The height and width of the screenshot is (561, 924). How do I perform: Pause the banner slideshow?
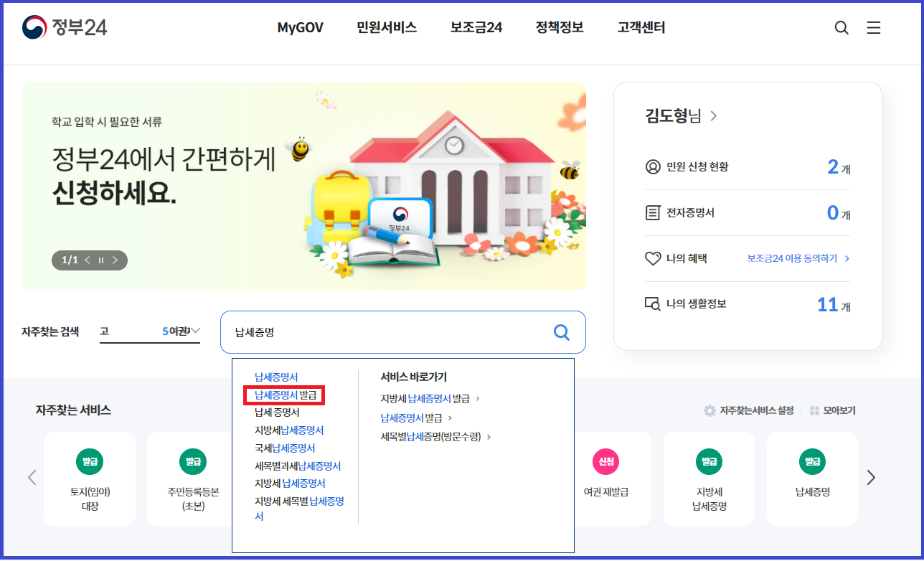coord(101,260)
